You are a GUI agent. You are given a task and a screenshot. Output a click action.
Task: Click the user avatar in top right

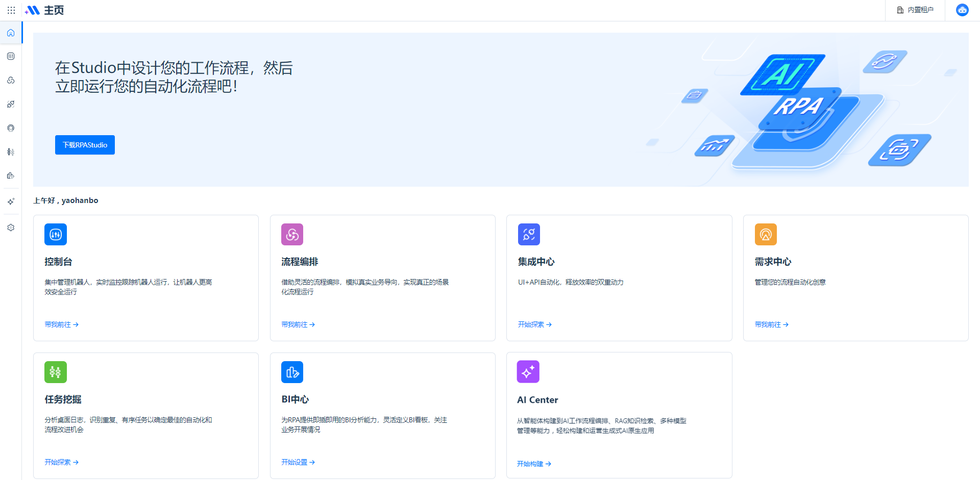click(x=962, y=10)
